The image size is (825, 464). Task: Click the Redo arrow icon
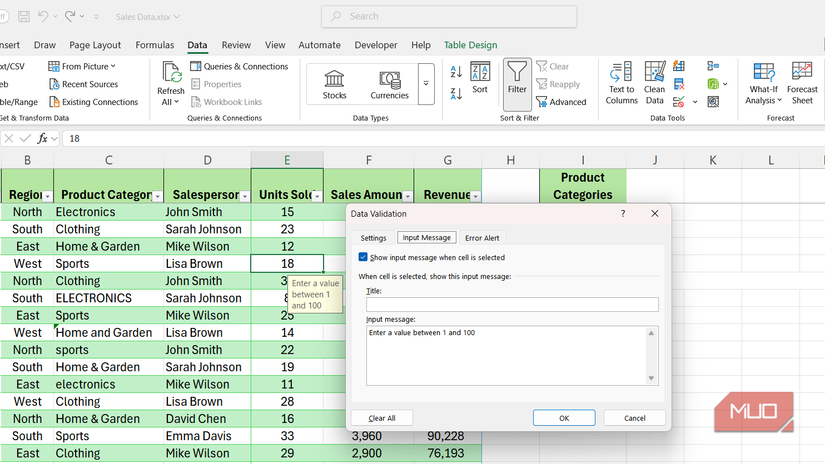click(70, 16)
